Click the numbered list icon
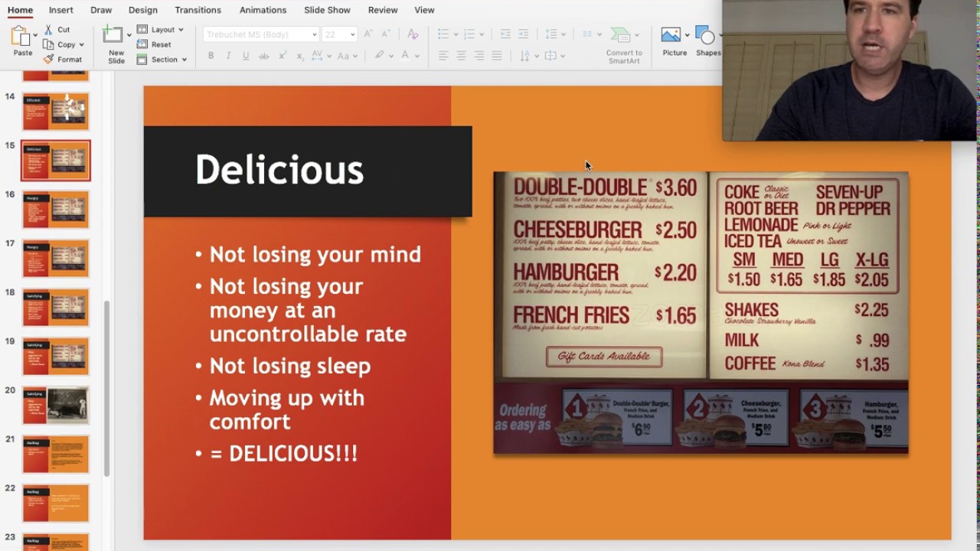The image size is (980, 551). pyautogui.click(x=469, y=34)
